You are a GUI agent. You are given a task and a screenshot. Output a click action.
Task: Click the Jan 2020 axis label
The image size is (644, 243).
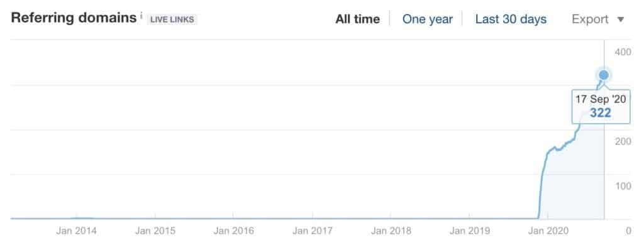[x=548, y=230]
